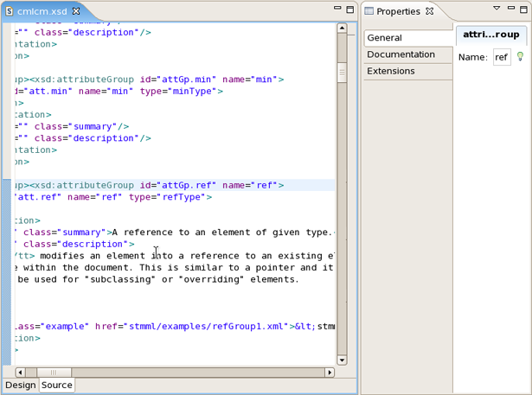
Task: Open the Properties view menu dropdown
Action: pyautogui.click(x=497, y=8)
